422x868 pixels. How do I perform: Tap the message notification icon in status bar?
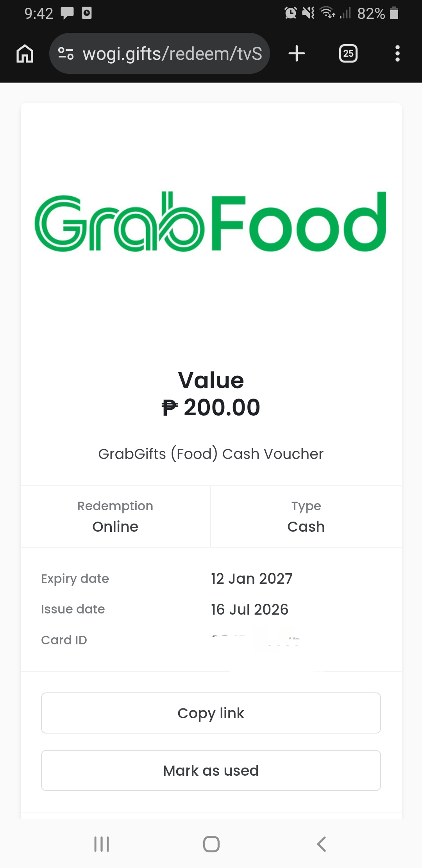67,13
